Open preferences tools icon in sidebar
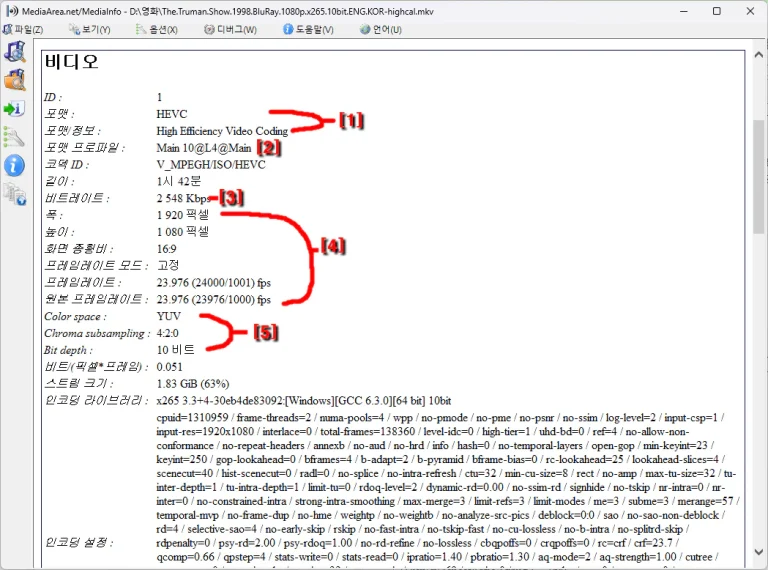 (14, 137)
